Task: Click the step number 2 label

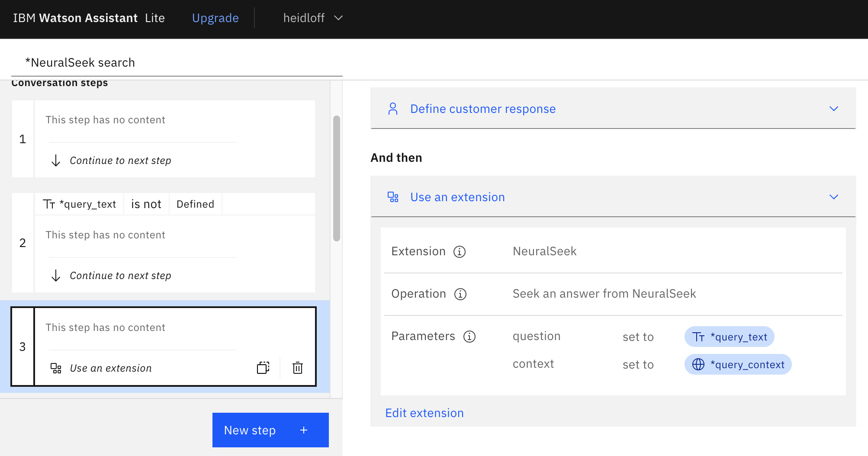Action: pos(23,243)
